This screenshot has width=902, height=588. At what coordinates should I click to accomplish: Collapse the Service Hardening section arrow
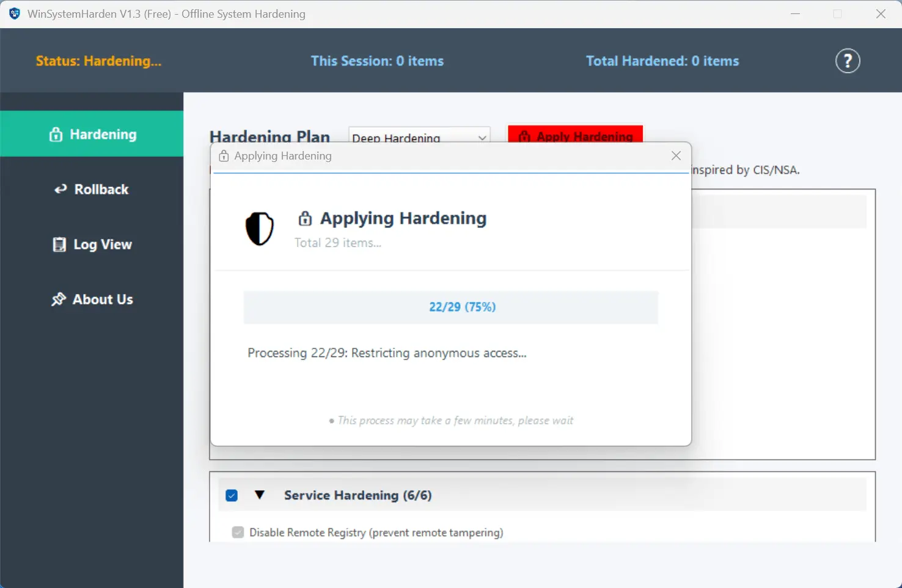[260, 495]
